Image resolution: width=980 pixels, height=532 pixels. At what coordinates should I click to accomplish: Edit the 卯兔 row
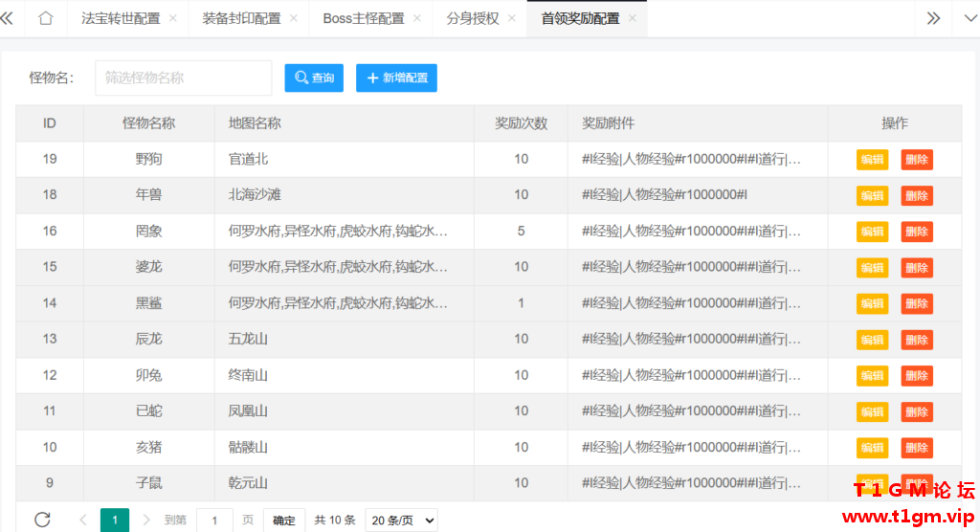[x=872, y=376]
